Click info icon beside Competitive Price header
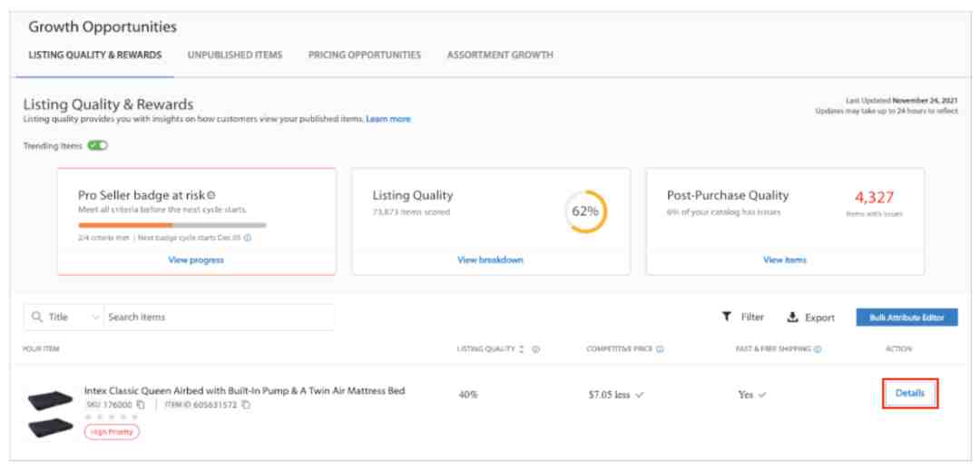The image size is (980, 472). [660, 349]
